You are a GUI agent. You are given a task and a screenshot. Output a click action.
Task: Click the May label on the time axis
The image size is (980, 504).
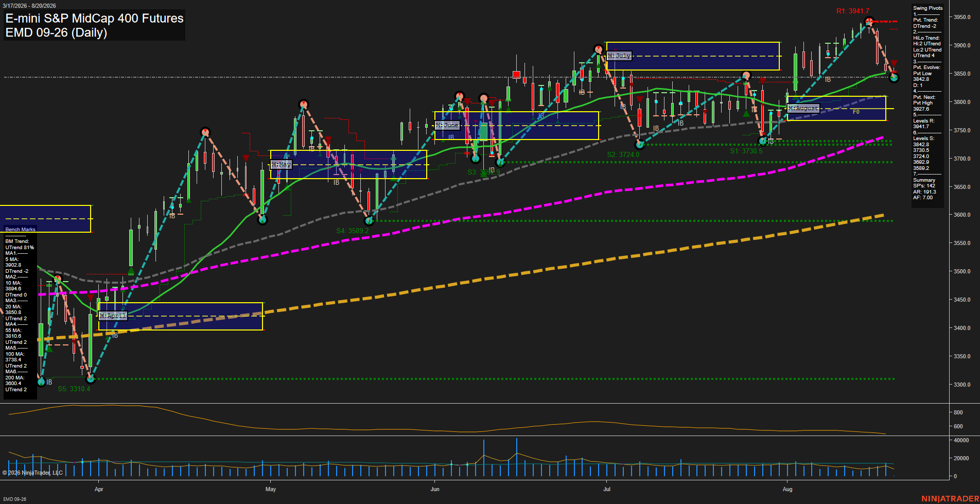[x=271, y=489]
